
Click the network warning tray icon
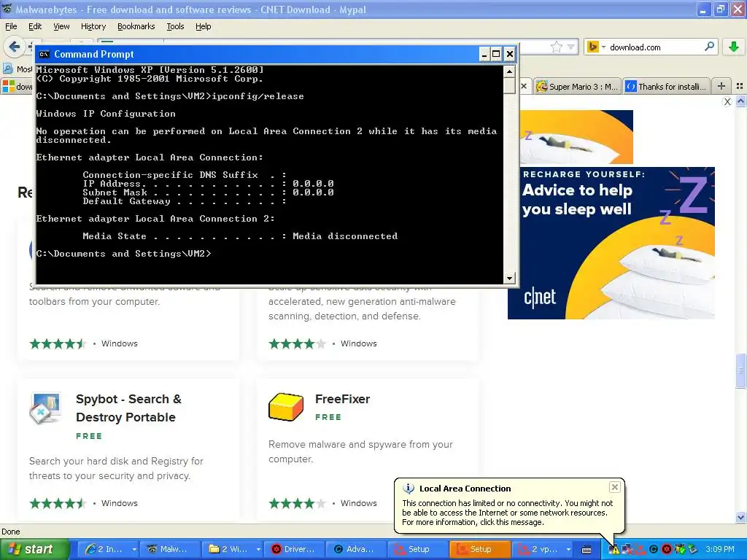(x=614, y=550)
